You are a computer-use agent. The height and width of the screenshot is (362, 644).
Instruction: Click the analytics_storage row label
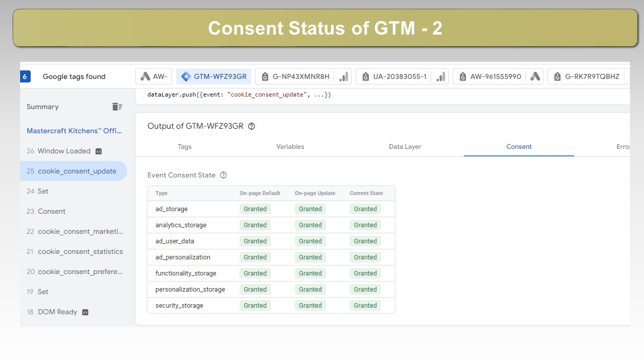(x=181, y=225)
